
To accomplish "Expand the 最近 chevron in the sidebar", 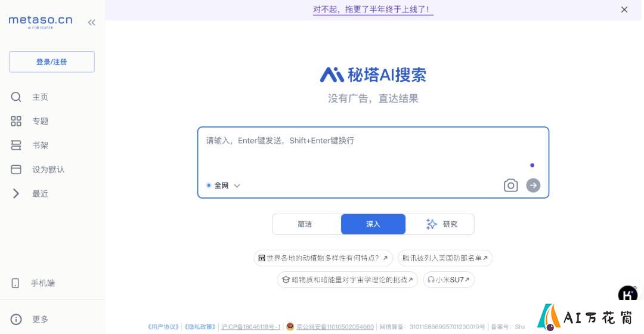I will pos(16,193).
